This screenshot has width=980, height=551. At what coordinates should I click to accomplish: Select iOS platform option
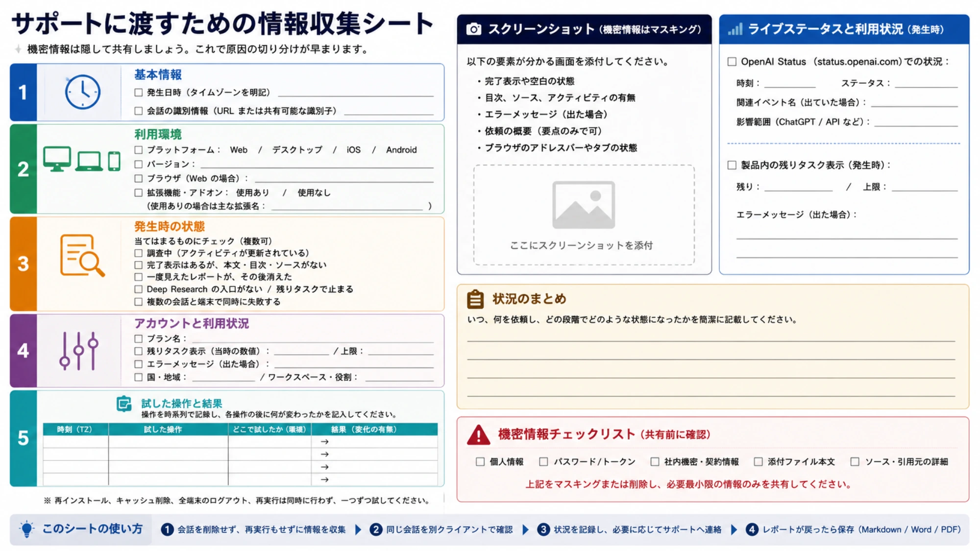pos(353,150)
